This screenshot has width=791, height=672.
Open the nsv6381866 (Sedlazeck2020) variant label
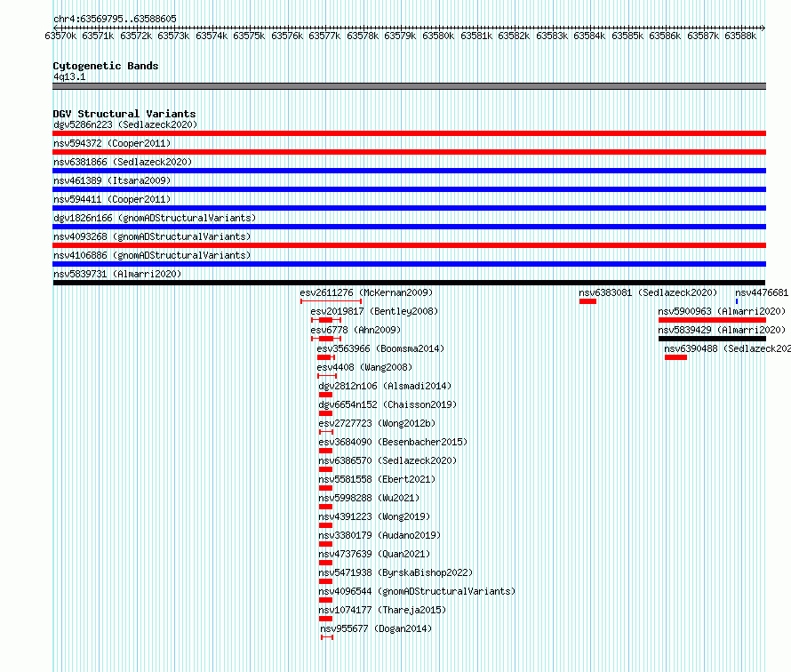click(x=123, y=162)
